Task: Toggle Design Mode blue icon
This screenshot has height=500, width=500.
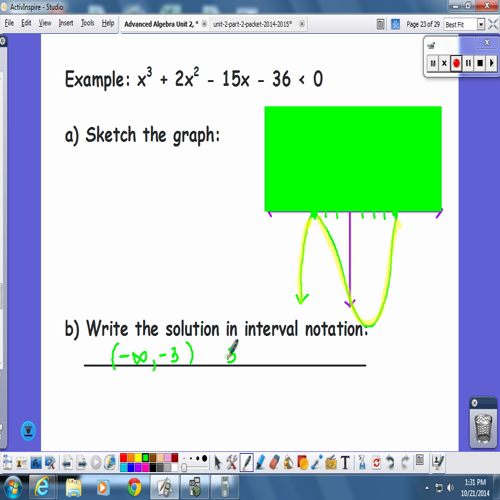Action: [x=395, y=24]
